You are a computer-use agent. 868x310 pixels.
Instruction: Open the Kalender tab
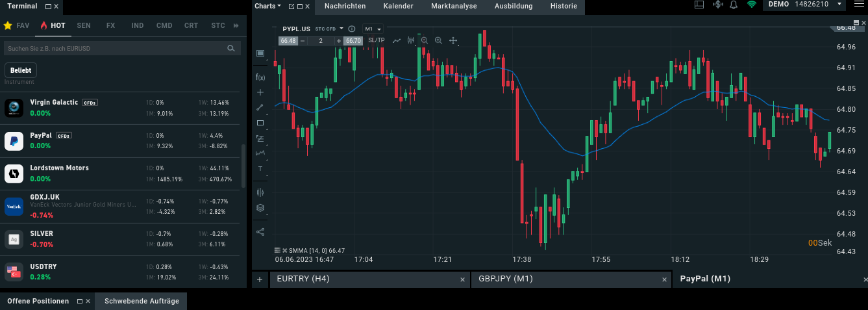click(399, 6)
